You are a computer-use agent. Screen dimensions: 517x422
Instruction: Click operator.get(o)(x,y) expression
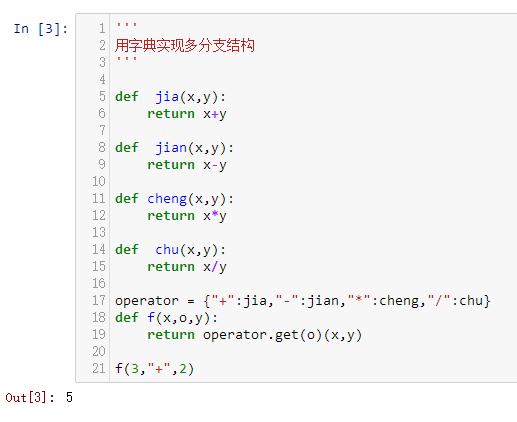point(283,335)
